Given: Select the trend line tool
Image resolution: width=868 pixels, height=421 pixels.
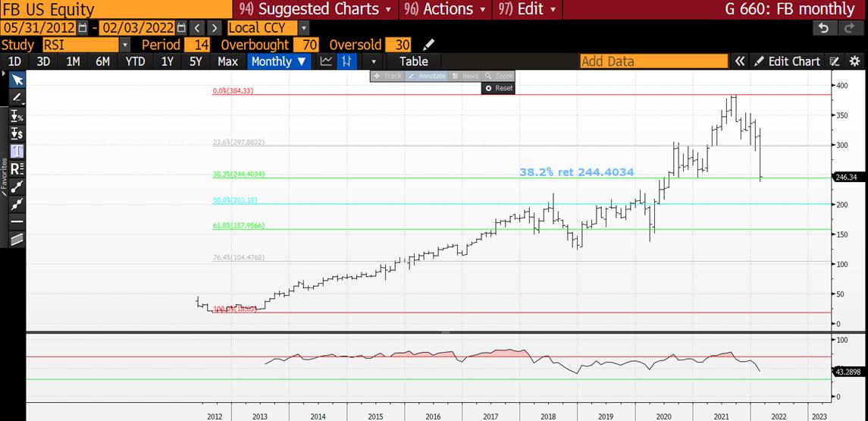Looking at the screenshot, I should [x=17, y=186].
